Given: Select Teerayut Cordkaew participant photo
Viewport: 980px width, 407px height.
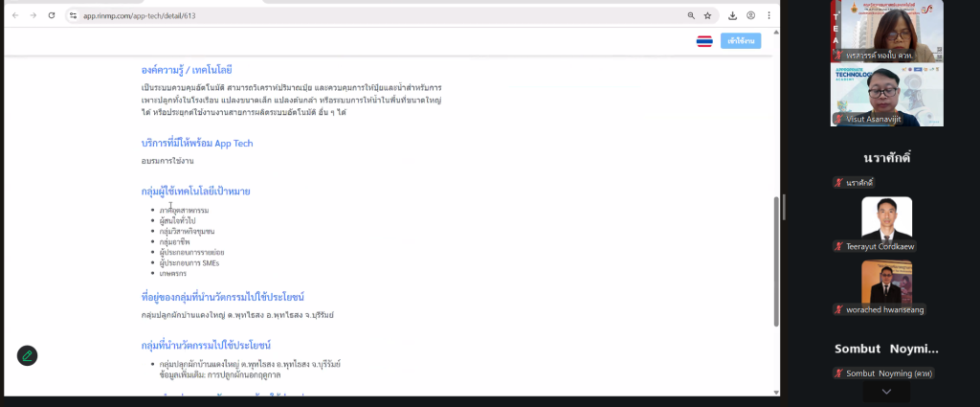Looking at the screenshot, I should (x=886, y=218).
